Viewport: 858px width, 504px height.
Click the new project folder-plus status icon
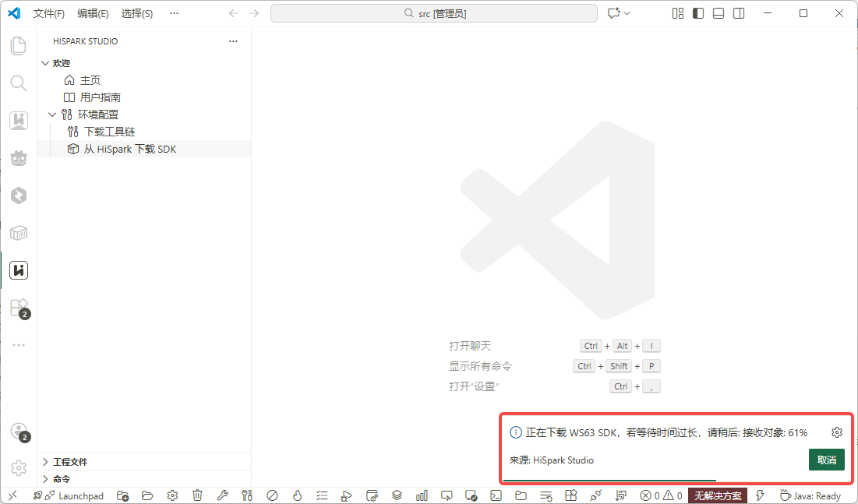(122, 495)
